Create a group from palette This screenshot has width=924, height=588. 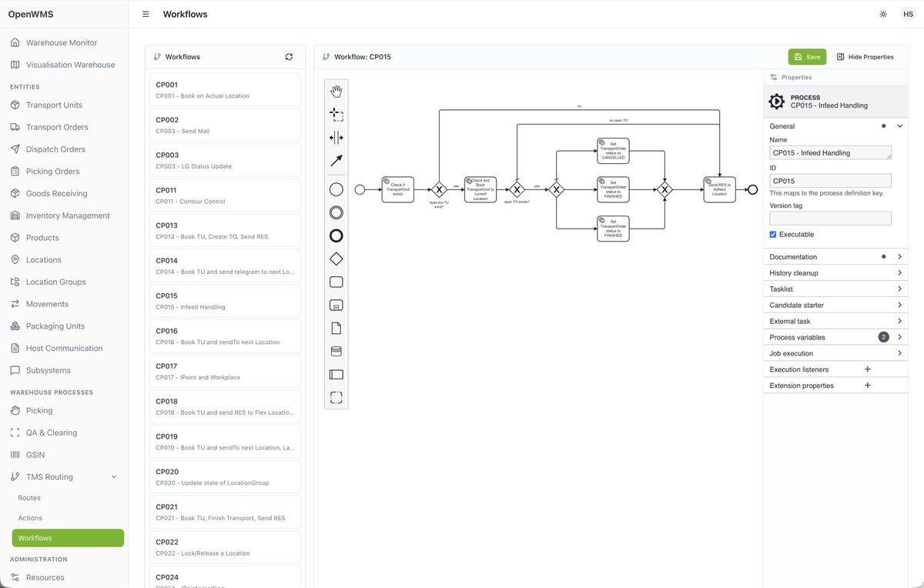click(x=336, y=397)
